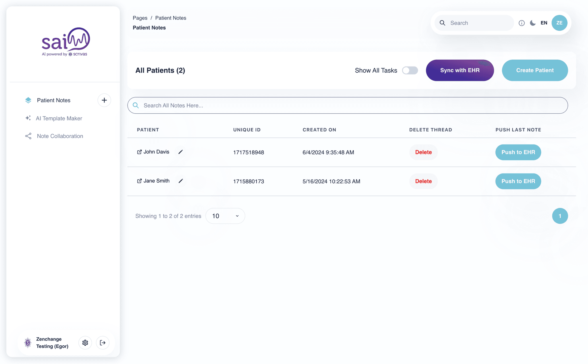Select the AI Template Maker sparkle icon
The height and width of the screenshot is (364, 588).
point(28,118)
